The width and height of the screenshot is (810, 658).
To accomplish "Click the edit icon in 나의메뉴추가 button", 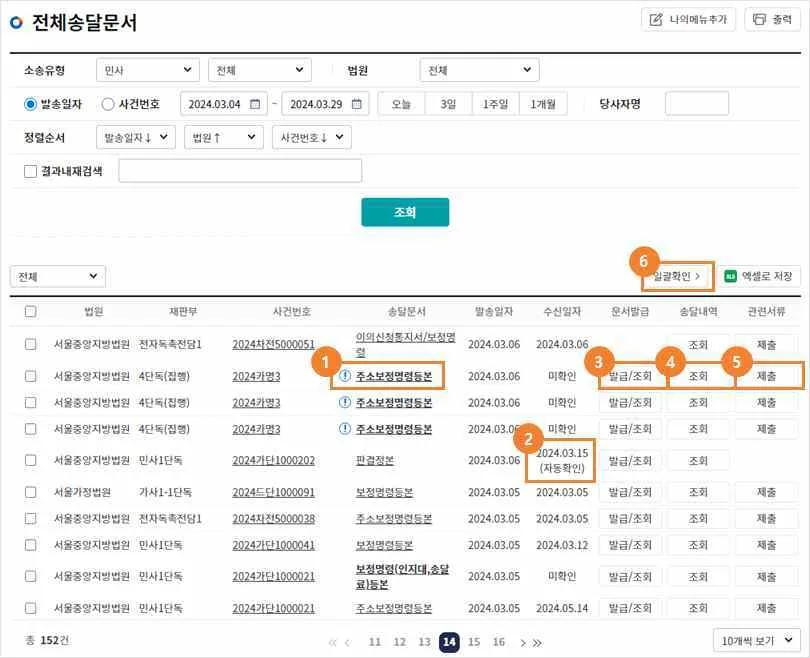I will [656, 20].
